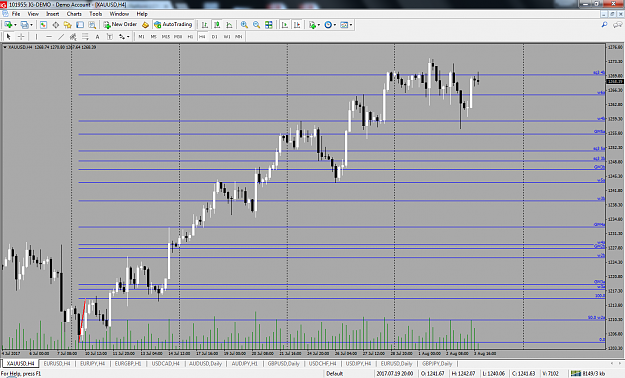
Task: Set timeframe to M1
Action: 141,37
